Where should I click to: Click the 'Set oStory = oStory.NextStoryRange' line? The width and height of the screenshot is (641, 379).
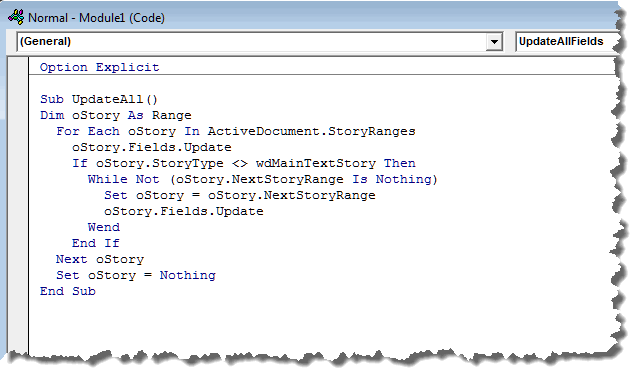pyautogui.click(x=240, y=195)
